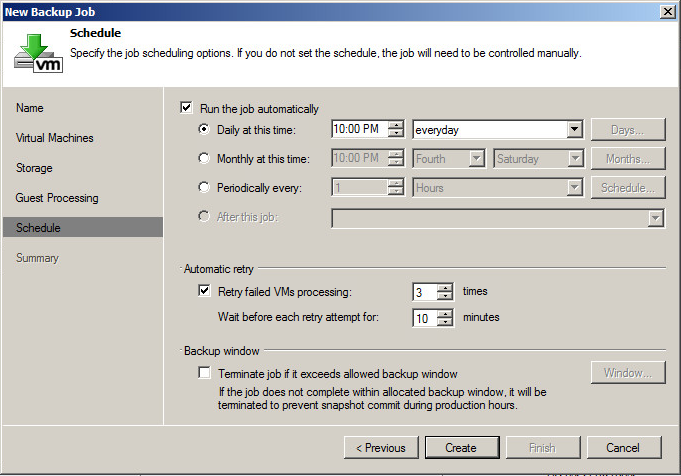Decrease daily time with spinner down arrow
The height and width of the screenshot is (476, 681).
click(396, 133)
